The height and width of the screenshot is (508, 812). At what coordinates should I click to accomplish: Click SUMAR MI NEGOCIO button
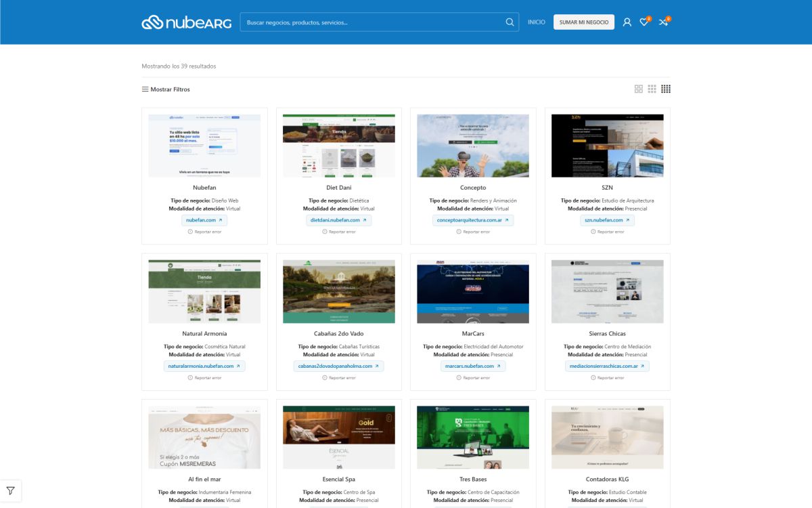pyautogui.click(x=584, y=22)
